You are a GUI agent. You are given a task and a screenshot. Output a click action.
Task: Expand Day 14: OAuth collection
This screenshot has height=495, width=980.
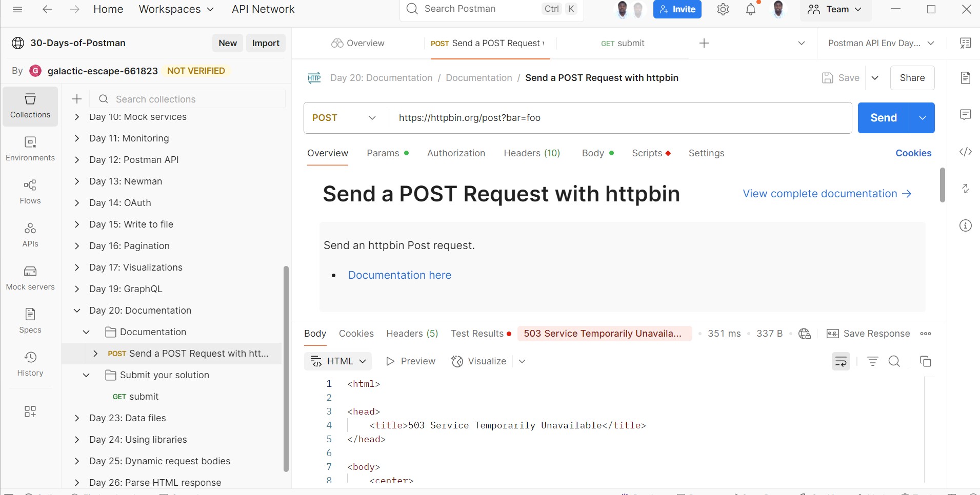click(x=77, y=203)
